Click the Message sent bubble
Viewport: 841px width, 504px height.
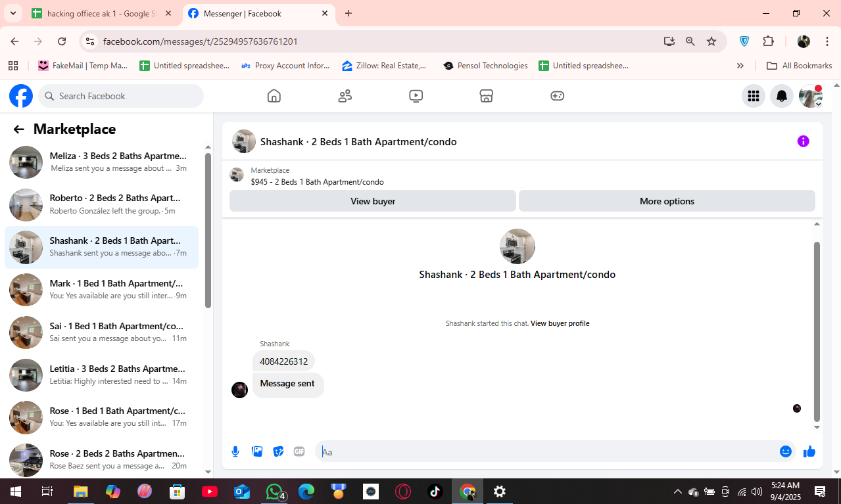click(x=287, y=384)
